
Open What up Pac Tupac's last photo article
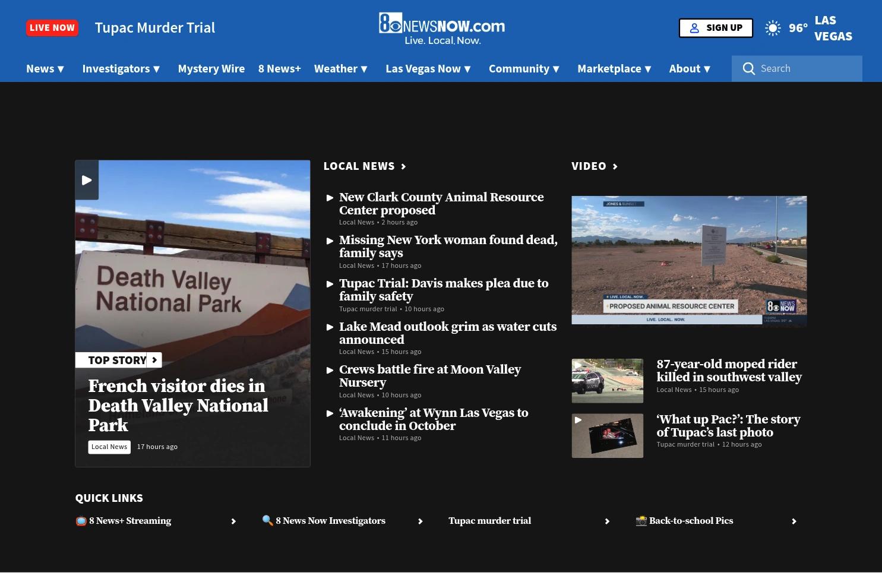point(729,426)
